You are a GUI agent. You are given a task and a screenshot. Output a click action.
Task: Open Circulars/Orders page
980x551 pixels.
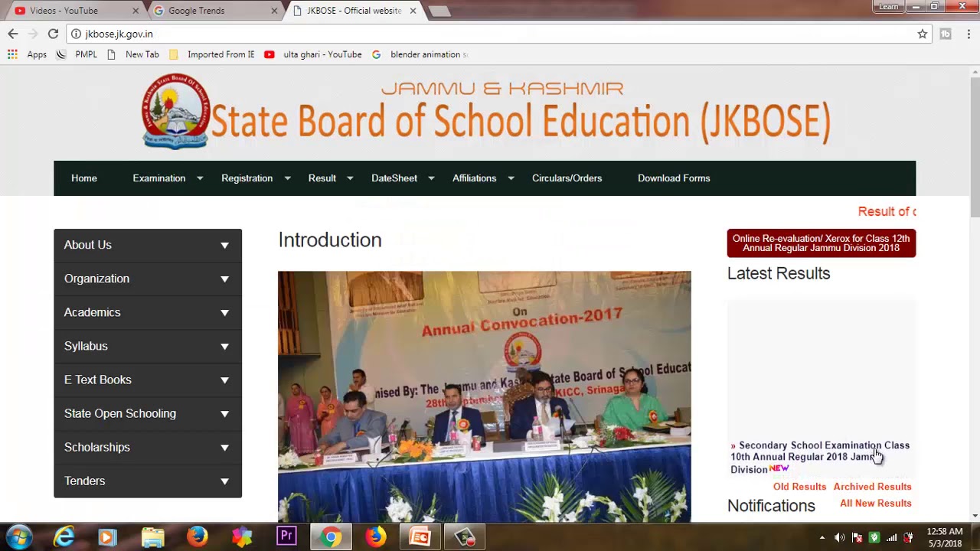tap(567, 178)
